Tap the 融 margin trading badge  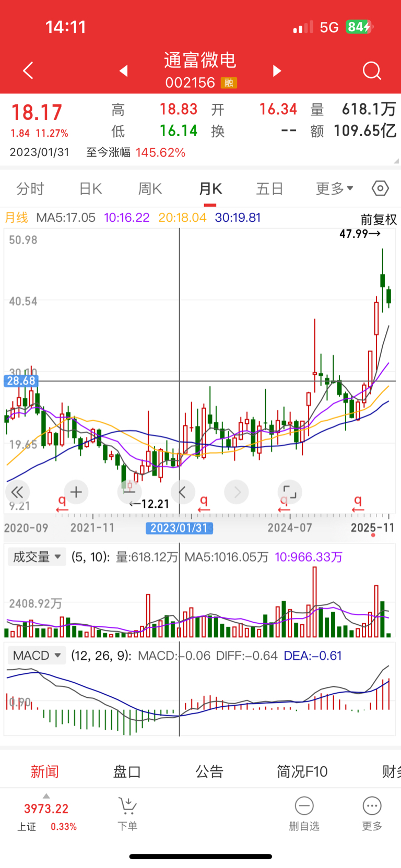[x=229, y=82]
